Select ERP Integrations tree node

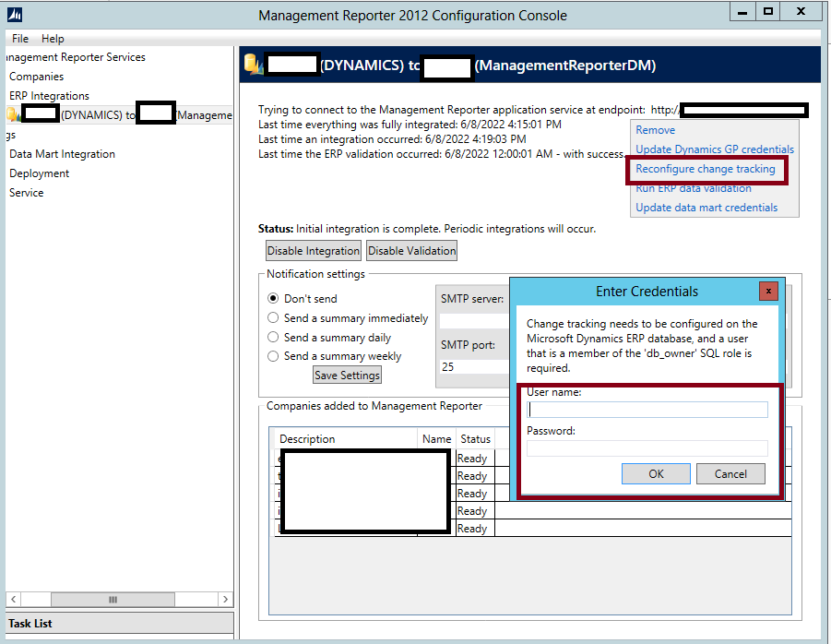[x=49, y=96]
